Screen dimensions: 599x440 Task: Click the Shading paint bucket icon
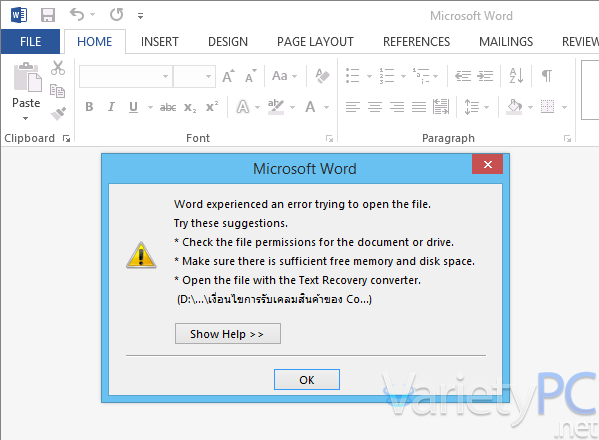pyautogui.click(x=514, y=107)
